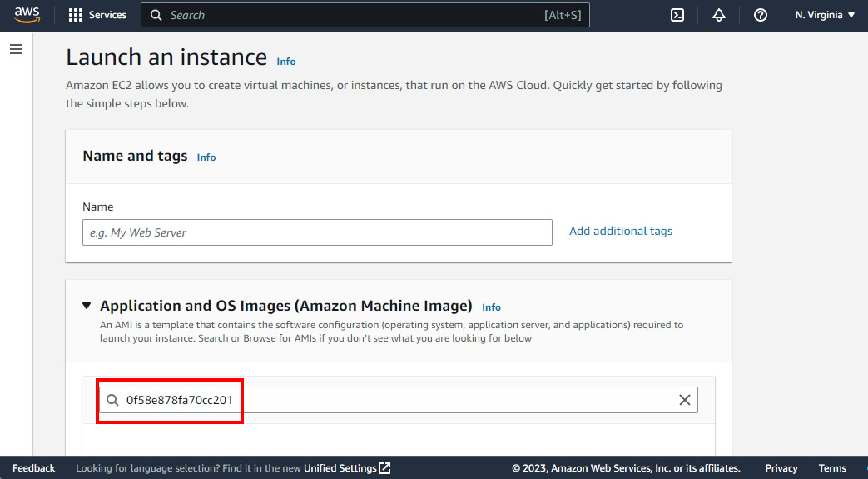Expand the hamburger side navigation menu
868x479 pixels.
16,49
